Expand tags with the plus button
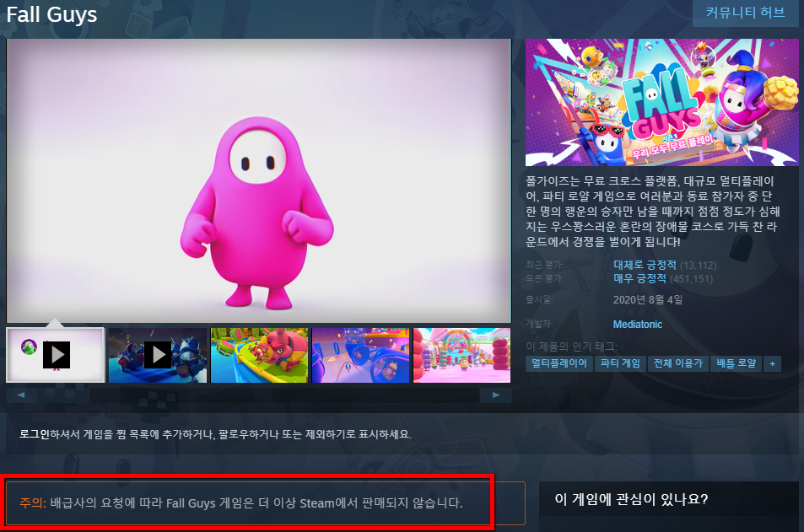This screenshot has height=532, width=804. [772, 363]
